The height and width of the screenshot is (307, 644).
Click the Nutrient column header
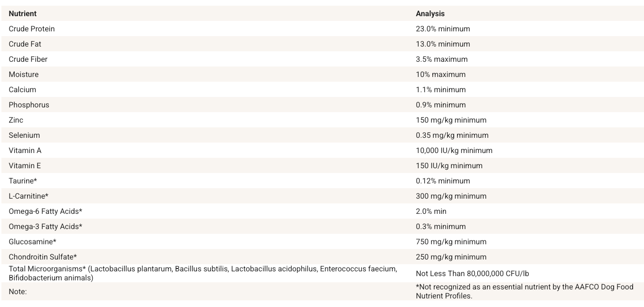22,14
